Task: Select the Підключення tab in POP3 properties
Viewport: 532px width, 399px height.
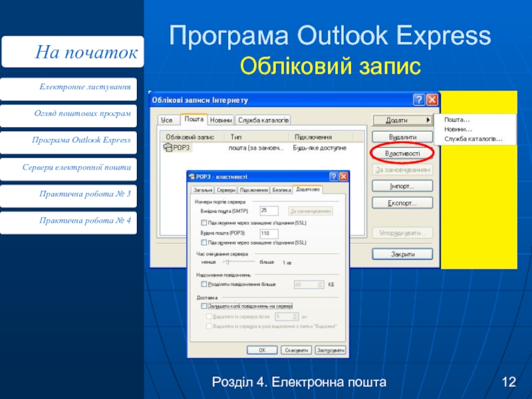Action: tap(254, 190)
